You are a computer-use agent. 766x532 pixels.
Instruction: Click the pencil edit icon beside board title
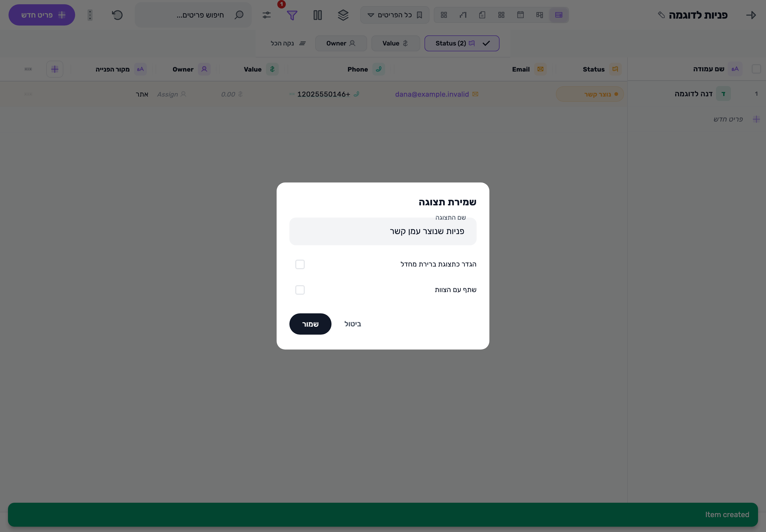pyautogui.click(x=661, y=15)
